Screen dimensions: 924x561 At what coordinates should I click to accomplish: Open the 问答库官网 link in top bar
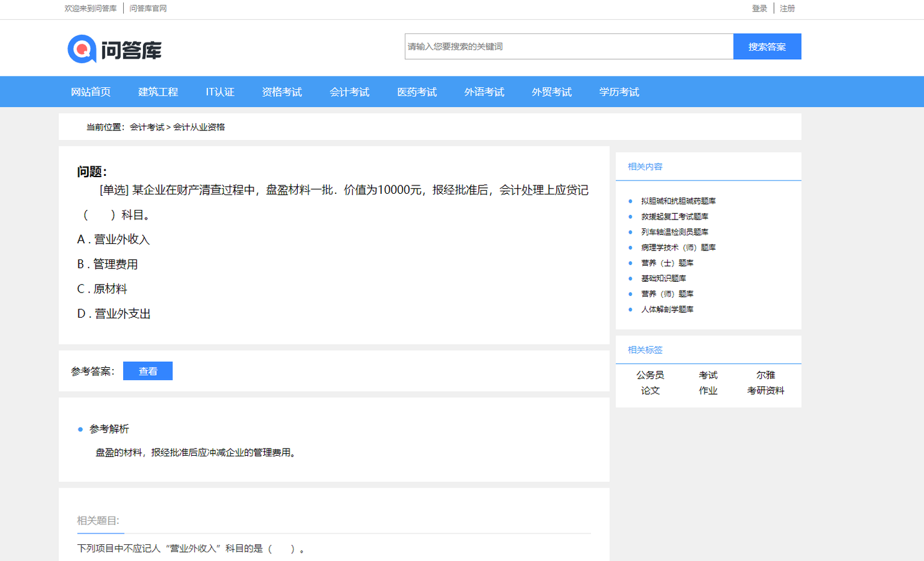[148, 8]
